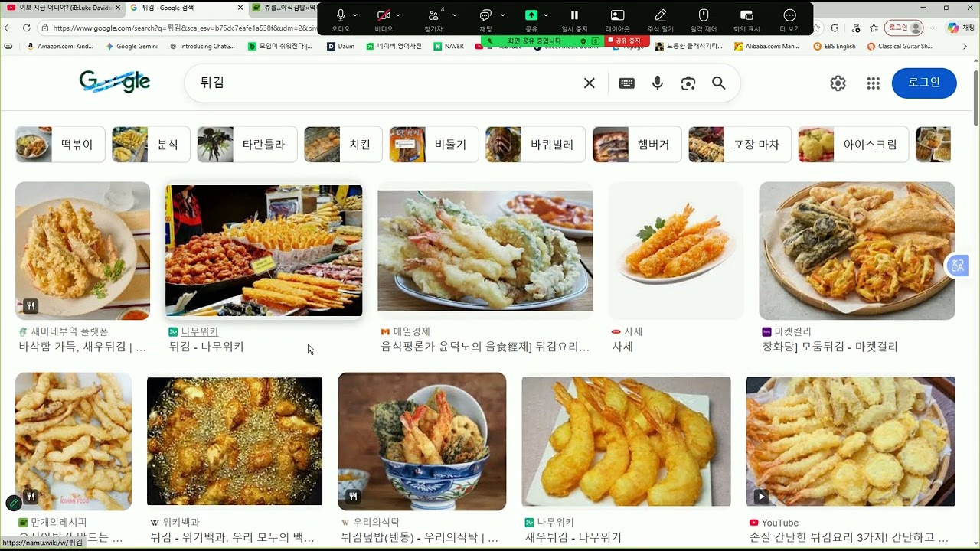
Task: Open the meeting chat icon
Action: (x=485, y=15)
